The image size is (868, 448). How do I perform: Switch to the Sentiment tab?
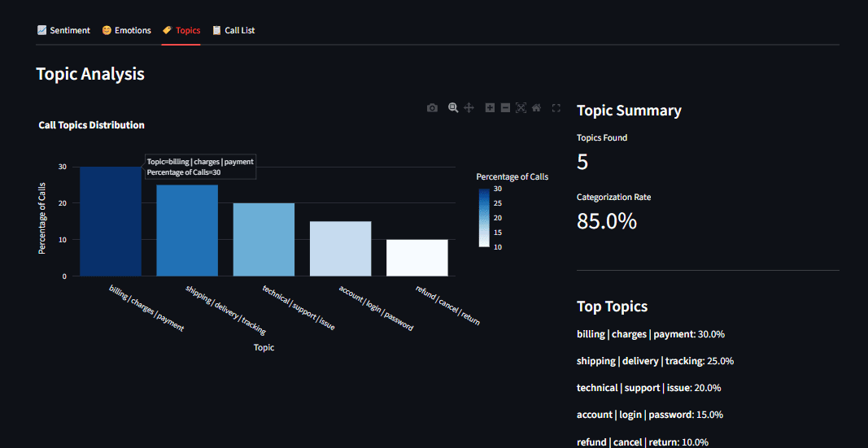[63, 30]
